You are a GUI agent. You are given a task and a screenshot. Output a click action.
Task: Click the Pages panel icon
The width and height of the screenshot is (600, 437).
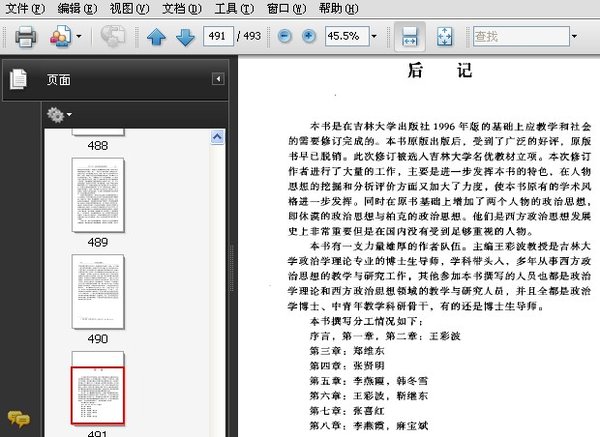[x=18, y=79]
